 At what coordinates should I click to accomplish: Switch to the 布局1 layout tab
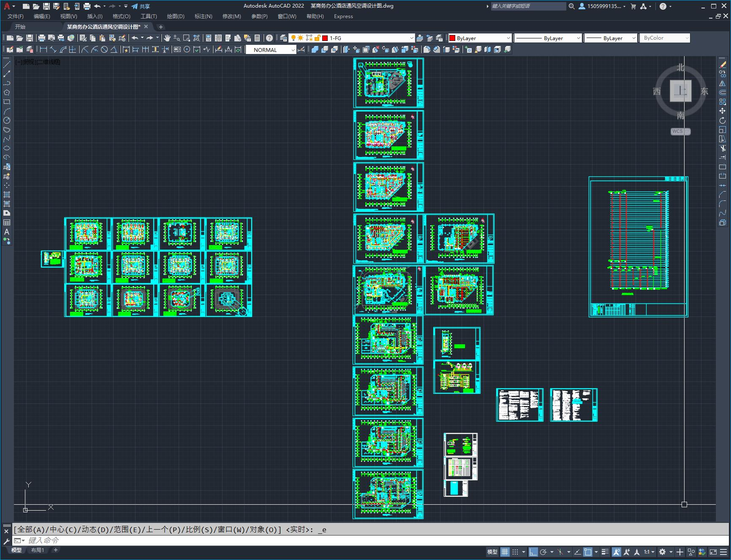[x=37, y=550]
